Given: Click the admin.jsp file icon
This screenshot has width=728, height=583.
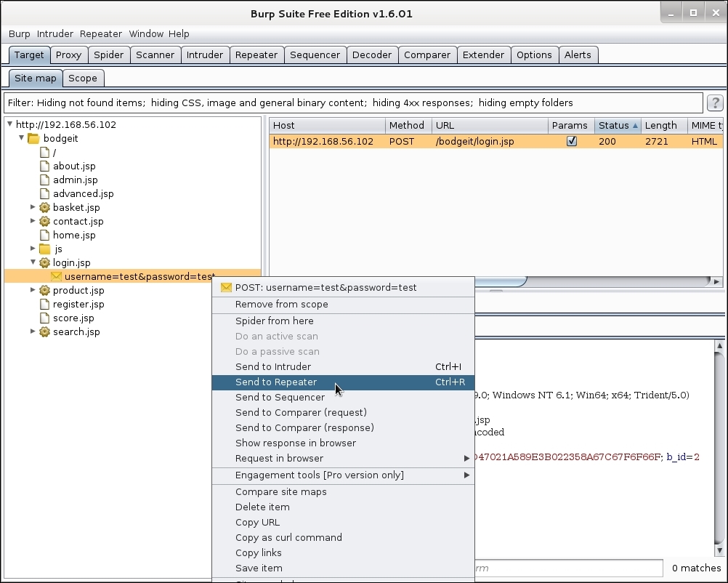Looking at the screenshot, I should (44, 180).
